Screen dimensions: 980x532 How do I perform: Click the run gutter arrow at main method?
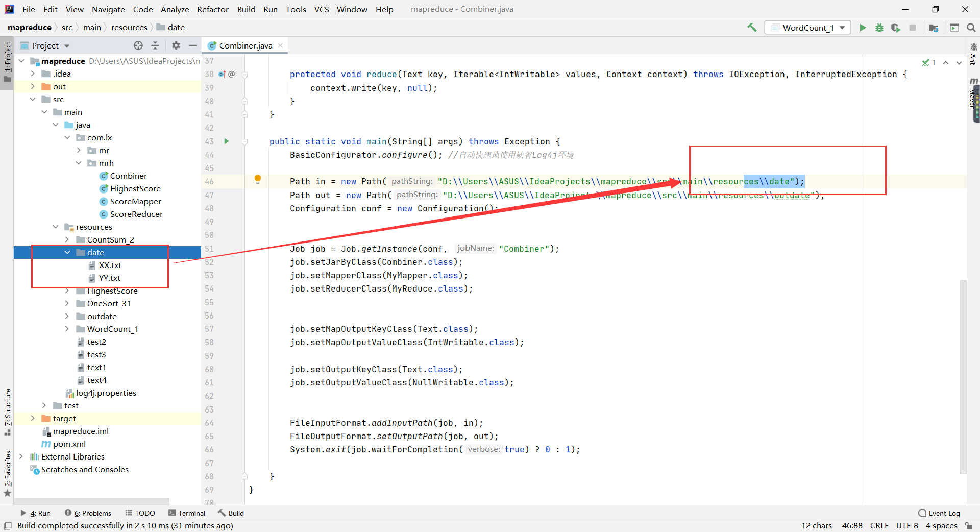(x=226, y=141)
